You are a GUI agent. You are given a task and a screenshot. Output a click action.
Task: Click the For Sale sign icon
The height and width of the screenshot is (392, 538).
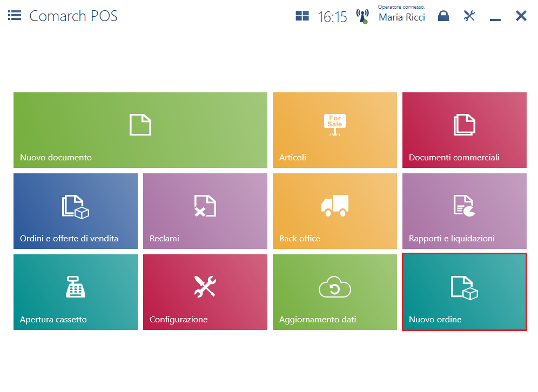coord(334,124)
